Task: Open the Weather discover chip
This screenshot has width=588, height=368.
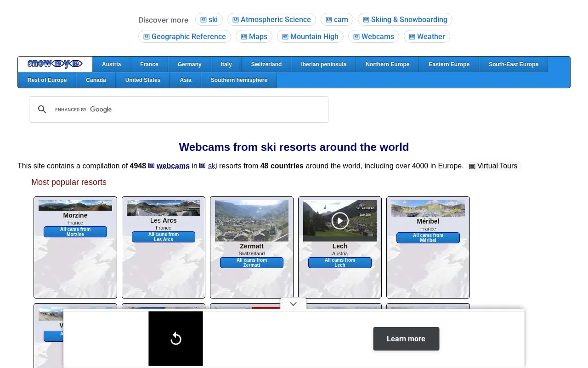Action: click(x=427, y=36)
